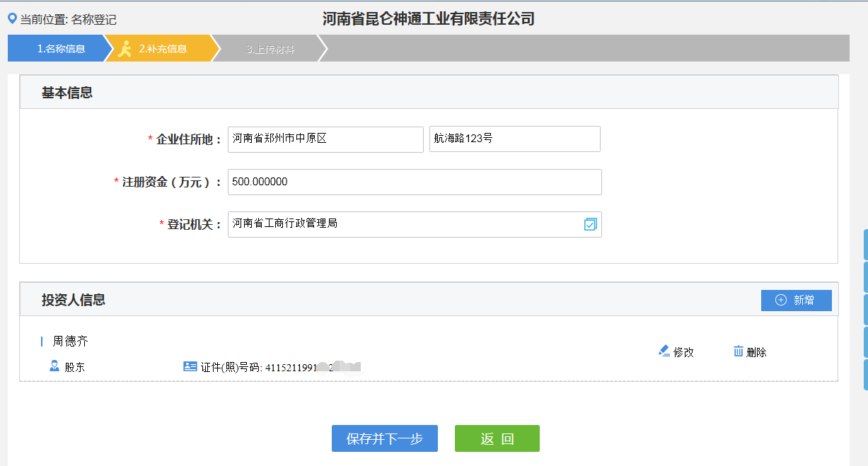The width and height of the screenshot is (868, 466).
Task: Click the 航海路123号 address input field
Action: coord(514,139)
